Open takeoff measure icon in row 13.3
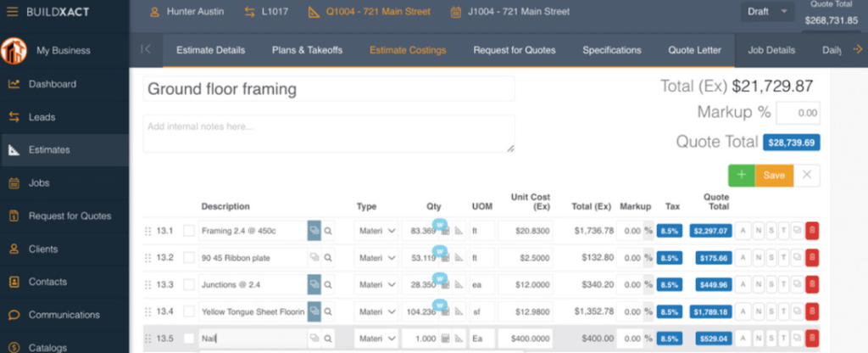The height and width of the screenshot is (353, 868). pyautogui.click(x=459, y=285)
